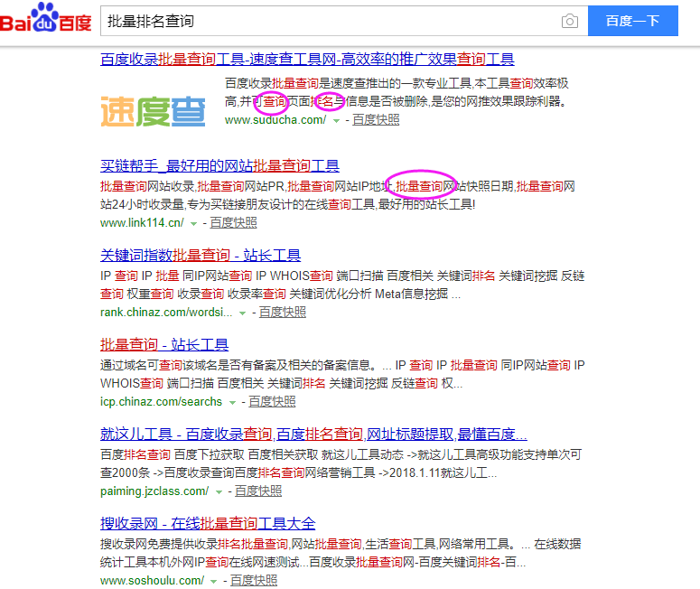The height and width of the screenshot is (589, 700).
Task: Click snippet line starting IP 查询 IP 批量 同IP网站查询
Action: [342, 276]
